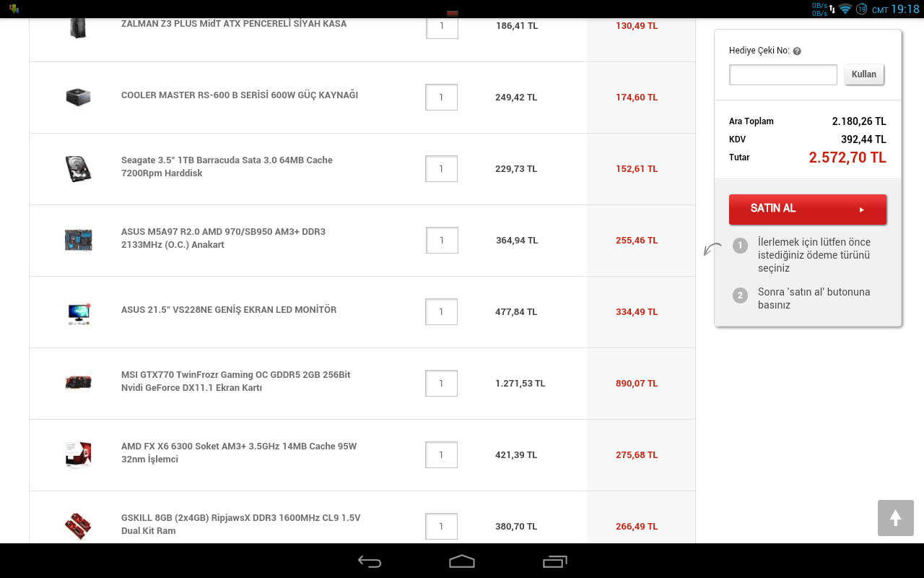Open the recent apps navigation icon
This screenshot has height=578, width=924.
pos(554,561)
